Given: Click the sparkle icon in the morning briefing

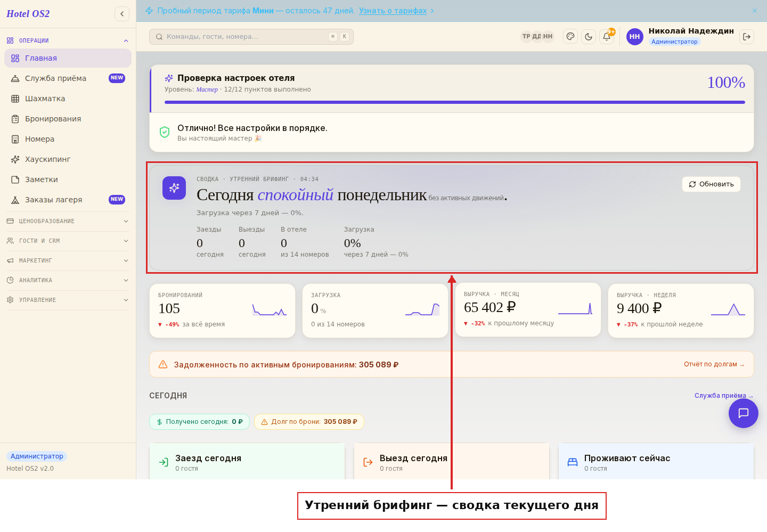Looking at the screenshot, I should pos(174,188).
